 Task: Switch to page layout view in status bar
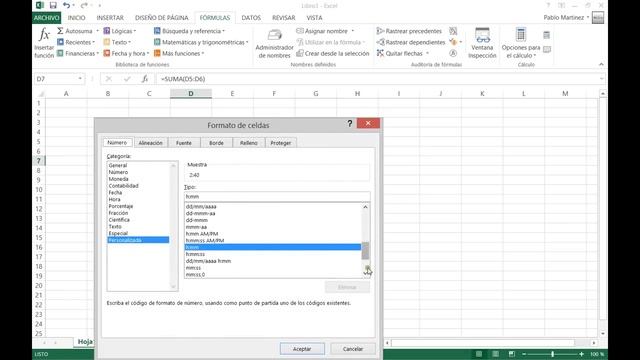point(495,354)
